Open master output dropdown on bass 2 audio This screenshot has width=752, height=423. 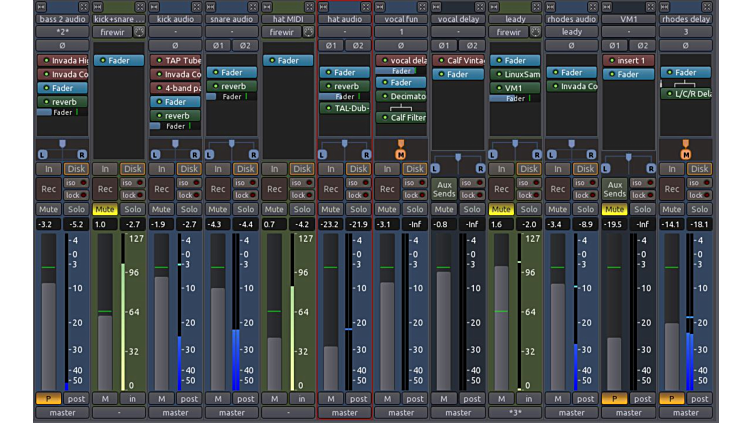(x=62, y=412)
